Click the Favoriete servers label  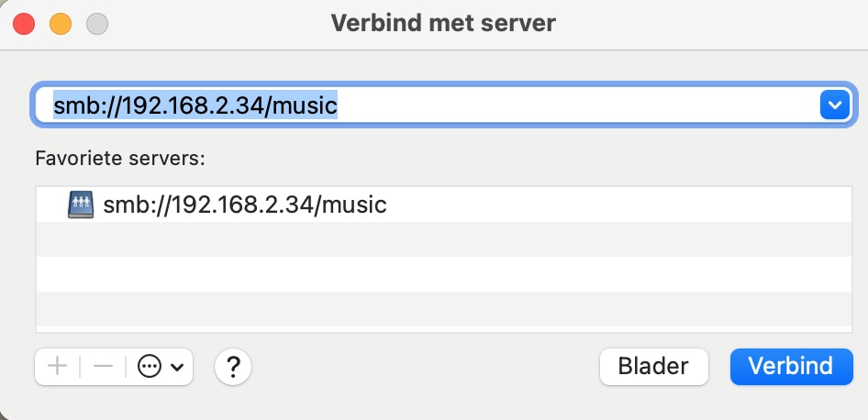(x=120, y=159)
